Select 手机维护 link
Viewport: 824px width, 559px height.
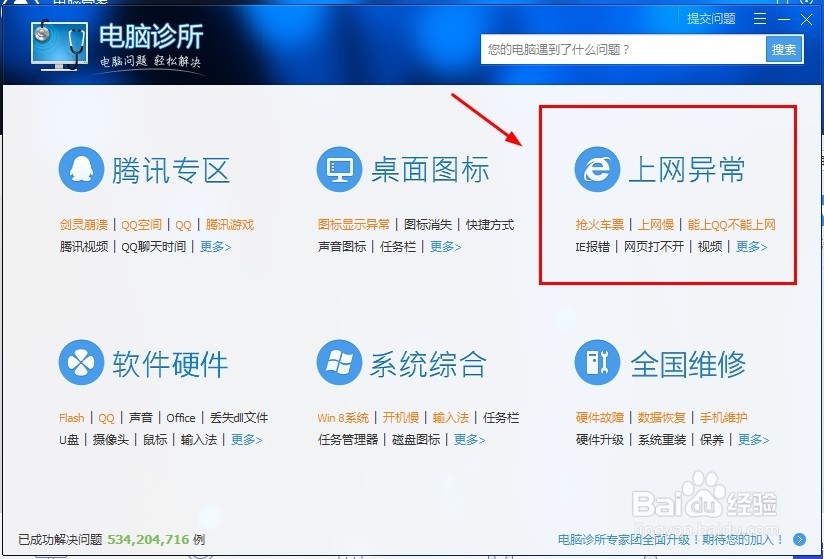(x=724, y=418)
